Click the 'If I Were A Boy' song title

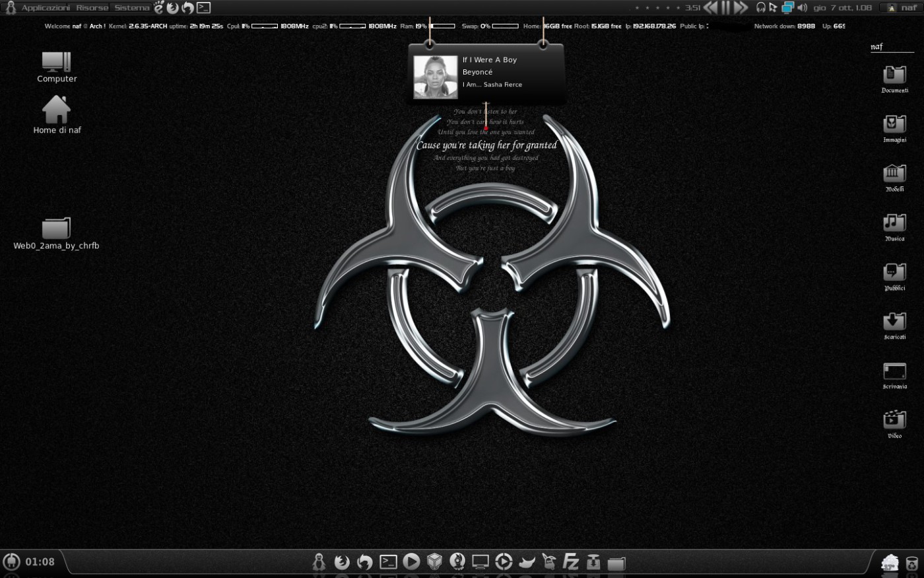(490, 59)
